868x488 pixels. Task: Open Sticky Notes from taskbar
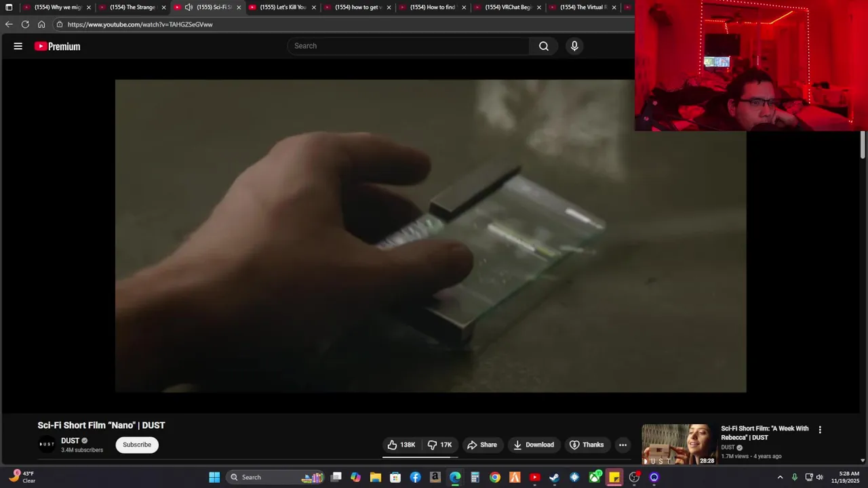(614, 477)
